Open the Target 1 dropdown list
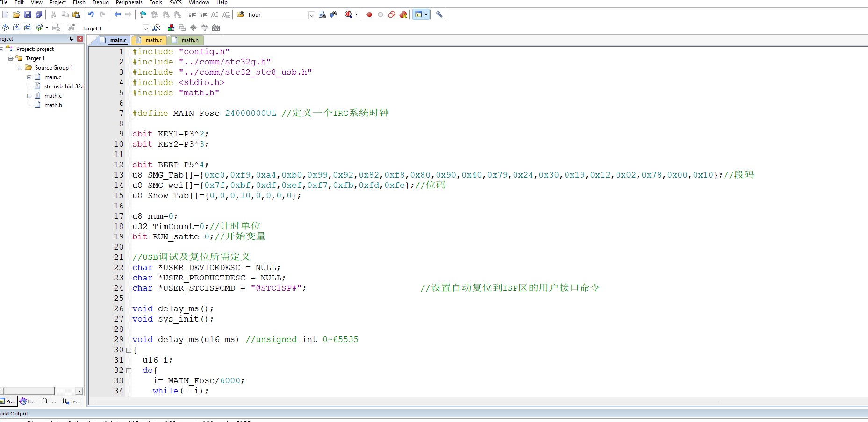Image resolution: width=868 pixels, height=422 pixels. (x=145, y=28)
